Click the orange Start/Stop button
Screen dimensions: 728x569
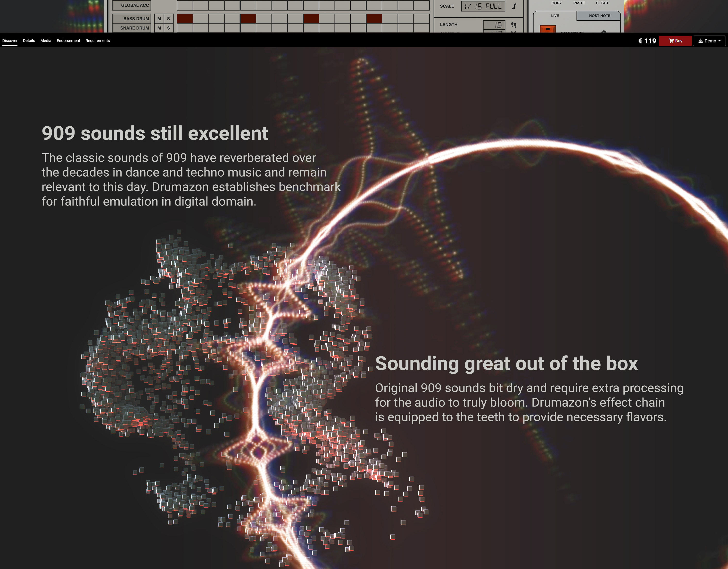pyautogui.click(x=548, y=29)
